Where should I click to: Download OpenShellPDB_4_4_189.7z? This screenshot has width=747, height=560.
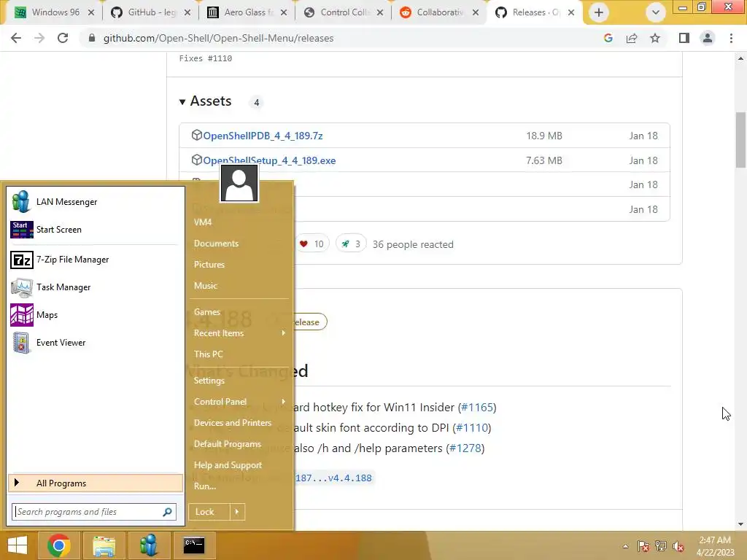click(x=263, y=136)
